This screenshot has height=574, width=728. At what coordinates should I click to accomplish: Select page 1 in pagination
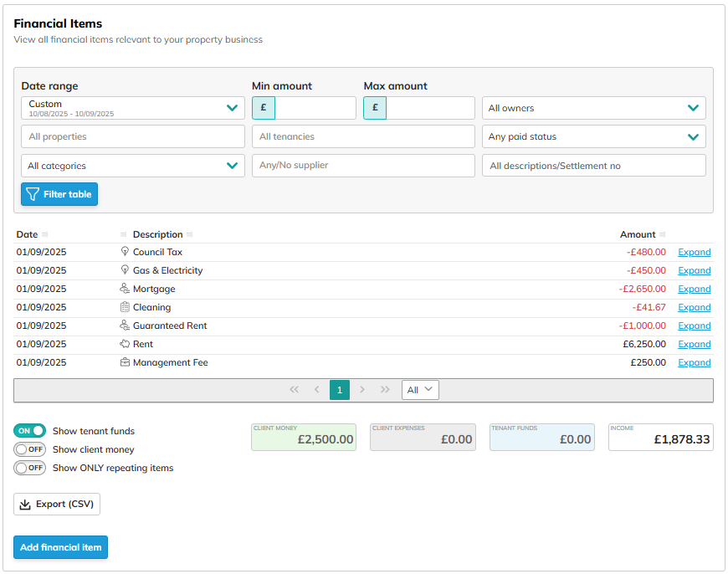[339, 390]
